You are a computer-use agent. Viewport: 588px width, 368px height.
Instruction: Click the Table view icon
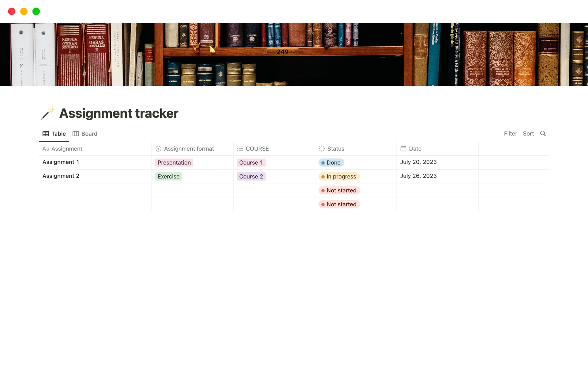(x=45, y=133)
